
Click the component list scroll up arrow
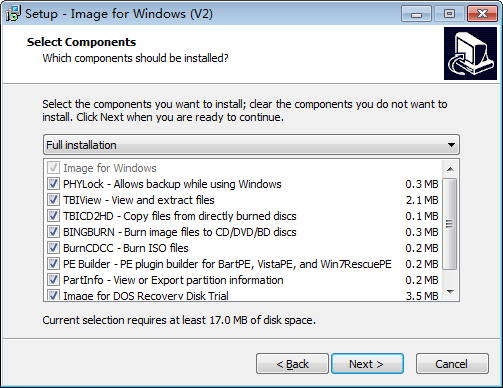tap(450, 169)
